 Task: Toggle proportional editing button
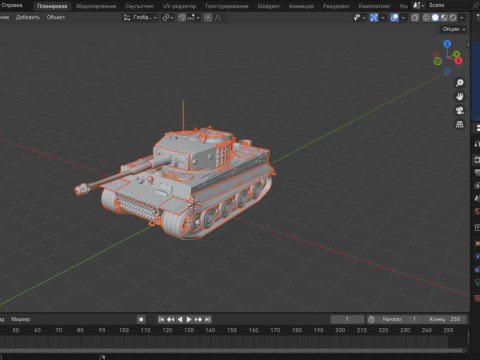pyautogui.click(x=208, y=18)
